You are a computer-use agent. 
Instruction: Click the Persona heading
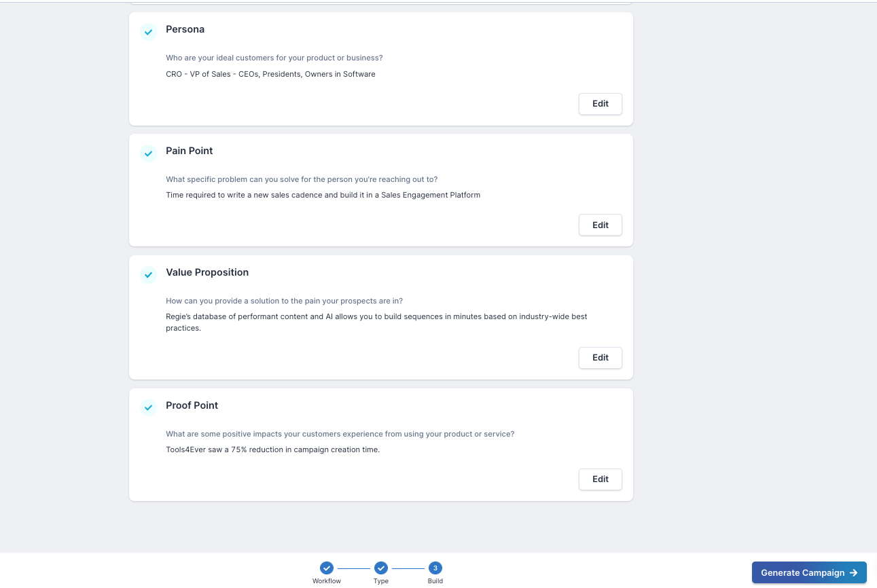185,30
